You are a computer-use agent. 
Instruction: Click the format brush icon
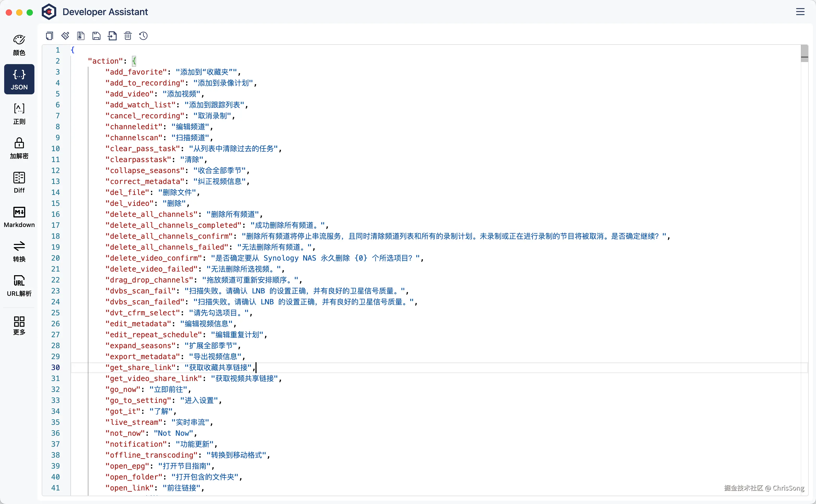(65, 36)
